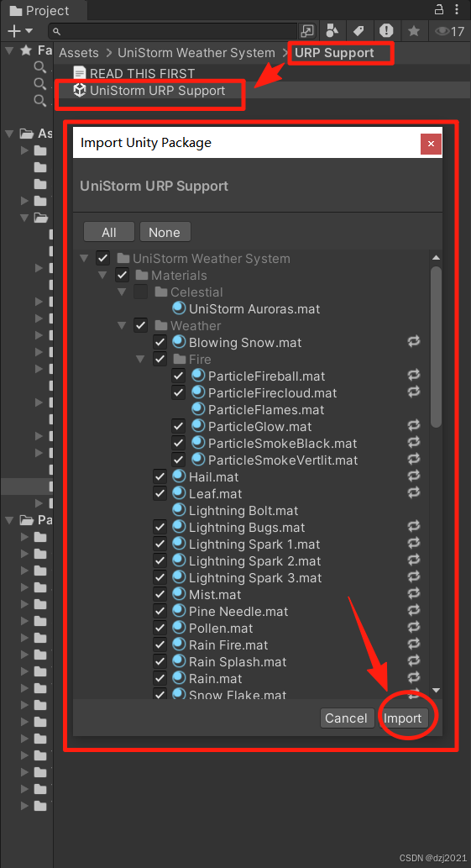The width and height of the screenshot is (471, 868).
Task: Click the search by type icon
Action: tap(332, 31)
